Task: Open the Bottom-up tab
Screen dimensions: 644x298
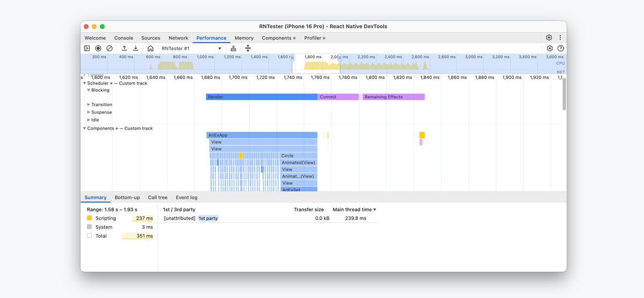Action: pos(127,198)
